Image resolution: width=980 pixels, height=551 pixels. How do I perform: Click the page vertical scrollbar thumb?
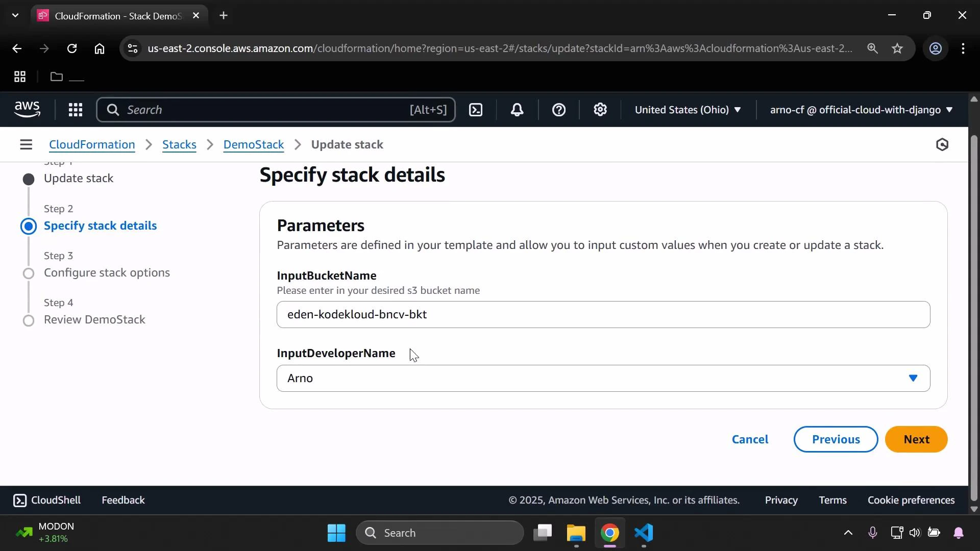[974, 319]
